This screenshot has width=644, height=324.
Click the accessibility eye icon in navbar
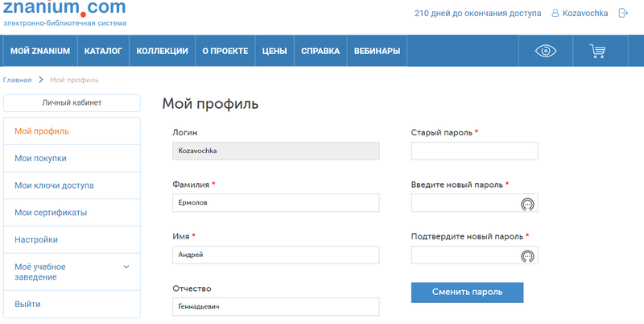tap(547, 52)
